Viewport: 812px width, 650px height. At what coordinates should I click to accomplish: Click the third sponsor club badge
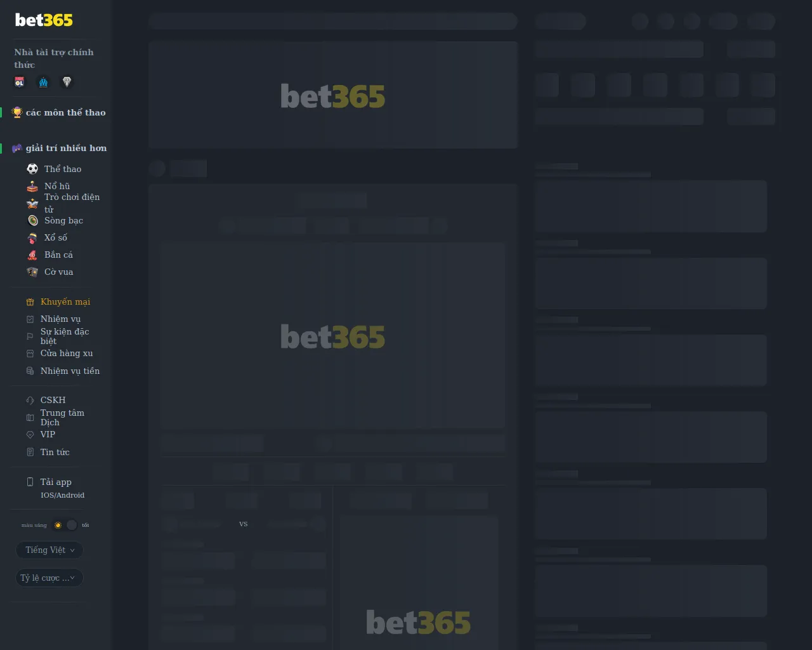click(67, 82)
